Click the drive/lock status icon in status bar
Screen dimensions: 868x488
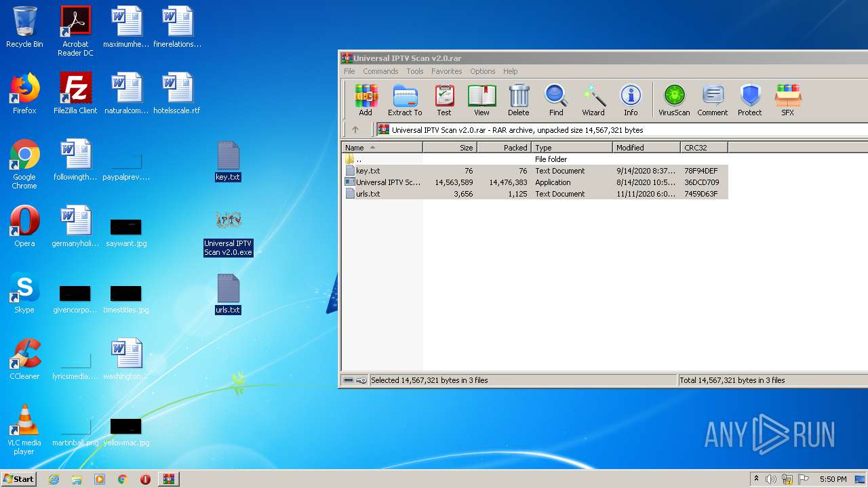pos(355,380)
